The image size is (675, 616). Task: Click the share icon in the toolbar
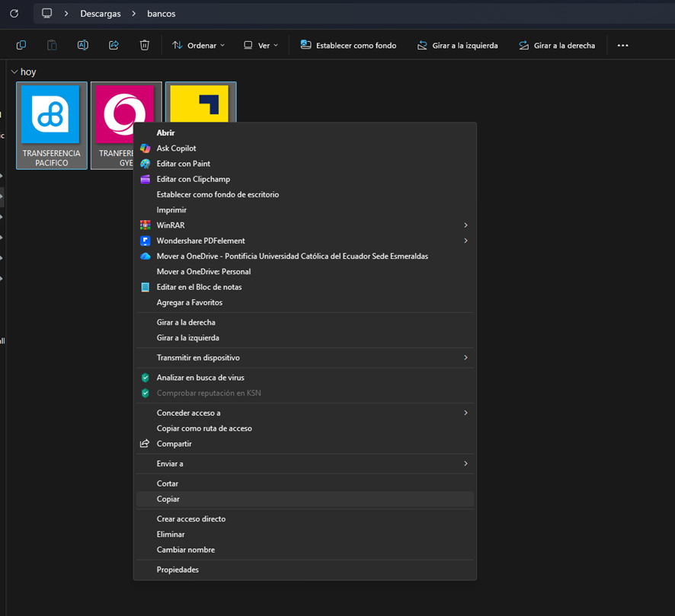coord(114,45)
